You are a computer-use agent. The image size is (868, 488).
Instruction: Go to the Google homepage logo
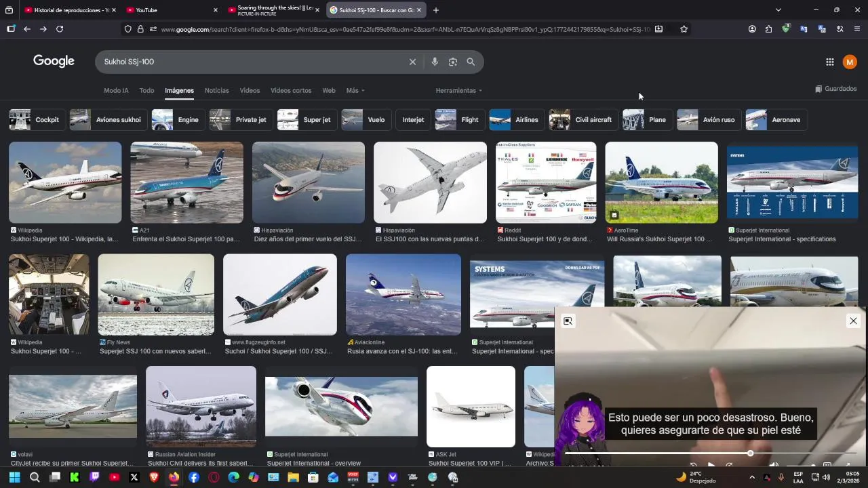tap(54, 61)
